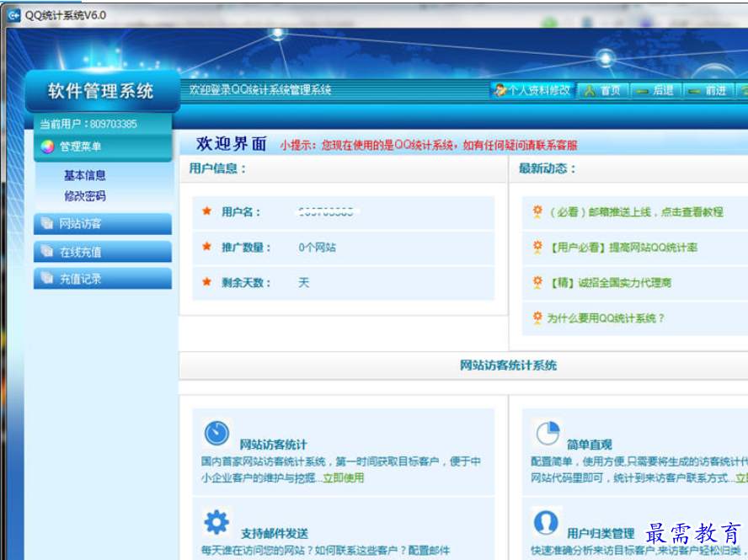Screen dimensions: 748x560
Task: Click sun icon beside 诚招全国实力代理商 news
Action: (x=537, y=282)
